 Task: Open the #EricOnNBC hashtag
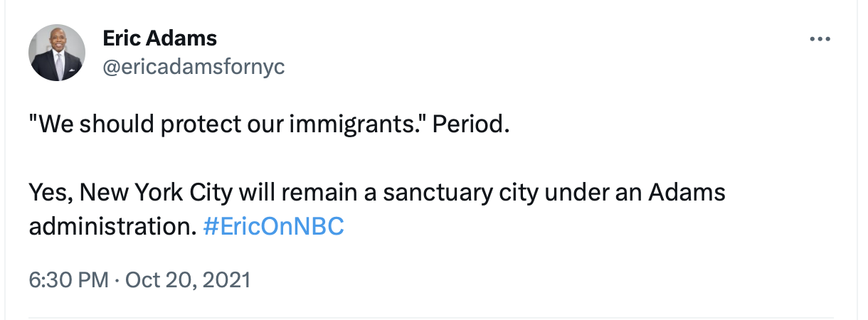[273, 227]
